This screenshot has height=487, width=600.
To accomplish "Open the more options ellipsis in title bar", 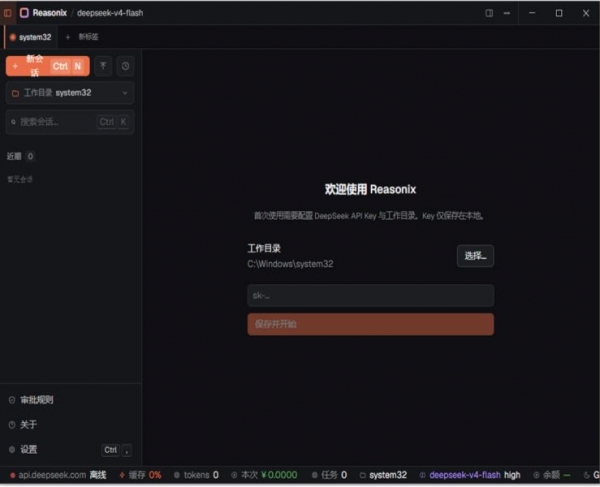I will click(507, 13).
